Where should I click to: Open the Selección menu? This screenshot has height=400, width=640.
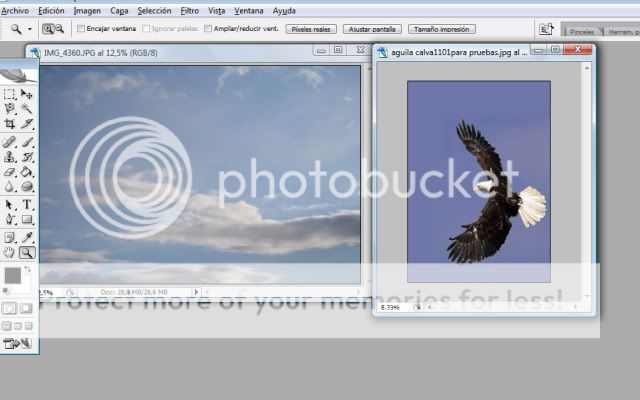(154, 11)
